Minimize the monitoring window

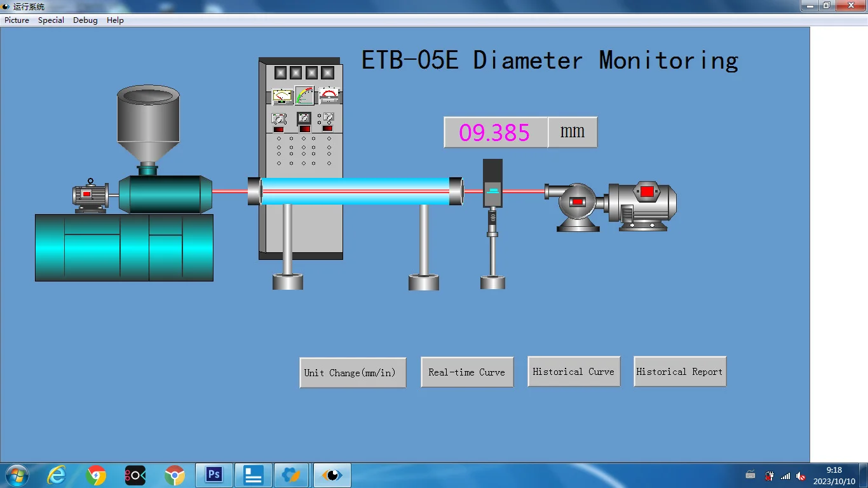click(809, 6)
